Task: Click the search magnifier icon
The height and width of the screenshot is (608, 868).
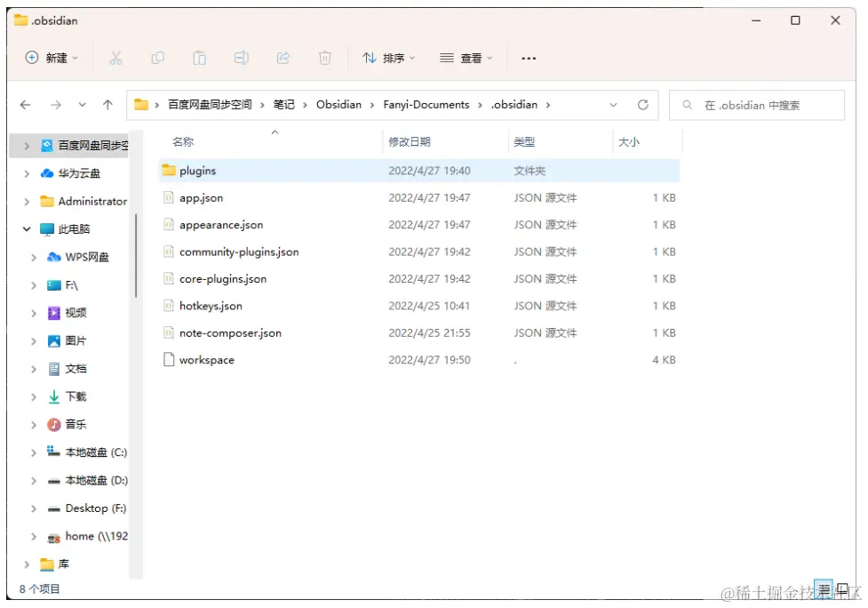Action: coord(687,105)
